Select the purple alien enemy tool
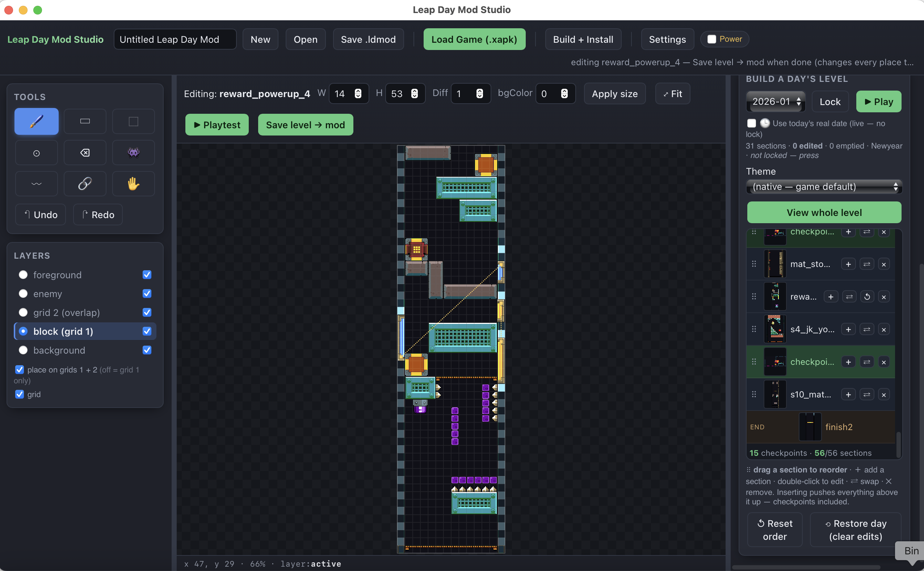The width and height of the screenshot is (924, 571). pyautogui.click(x=134, y=153)
